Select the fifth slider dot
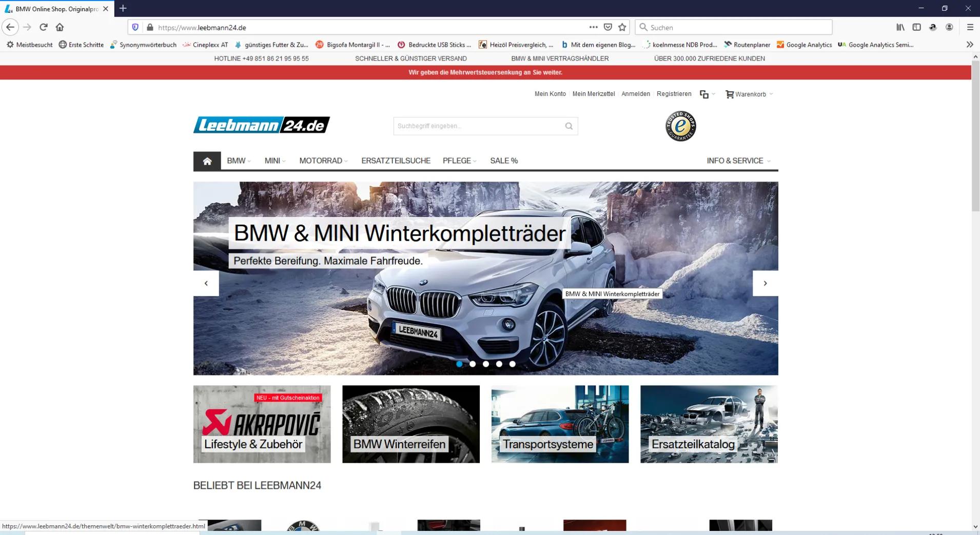980x535 pixels. (x=513, y=364)
